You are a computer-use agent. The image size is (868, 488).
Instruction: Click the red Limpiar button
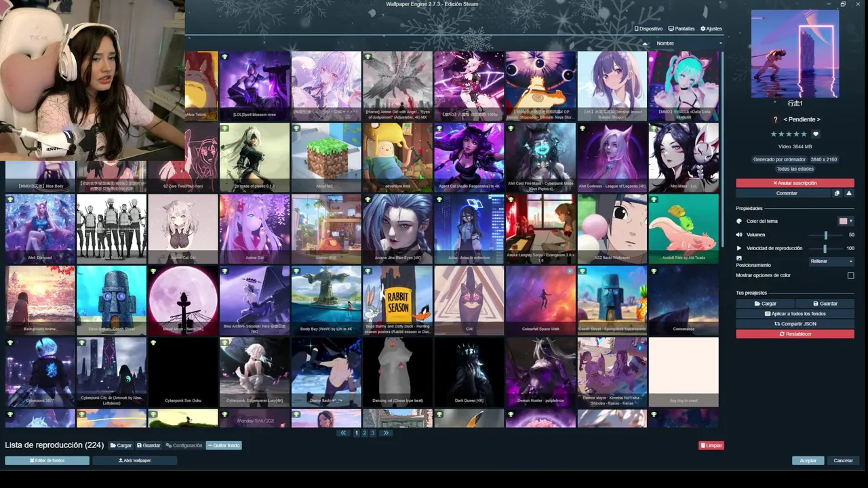(x=711, y=445)
